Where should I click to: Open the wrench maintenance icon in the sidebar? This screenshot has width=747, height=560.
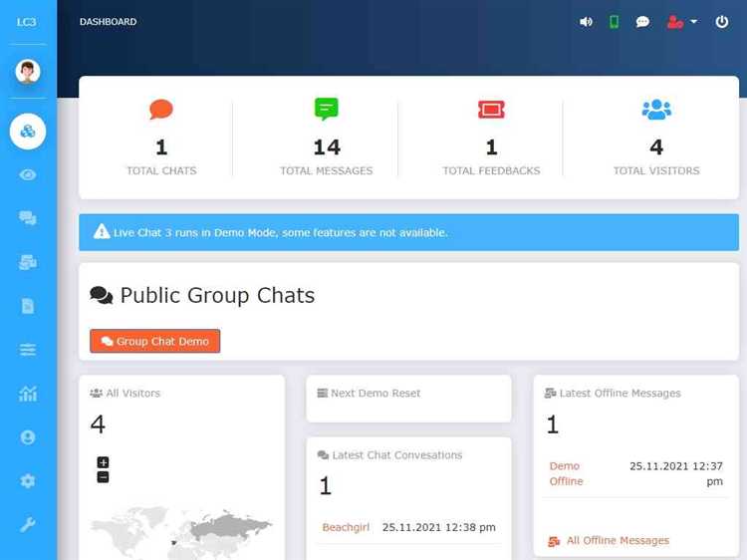(28, 525)
